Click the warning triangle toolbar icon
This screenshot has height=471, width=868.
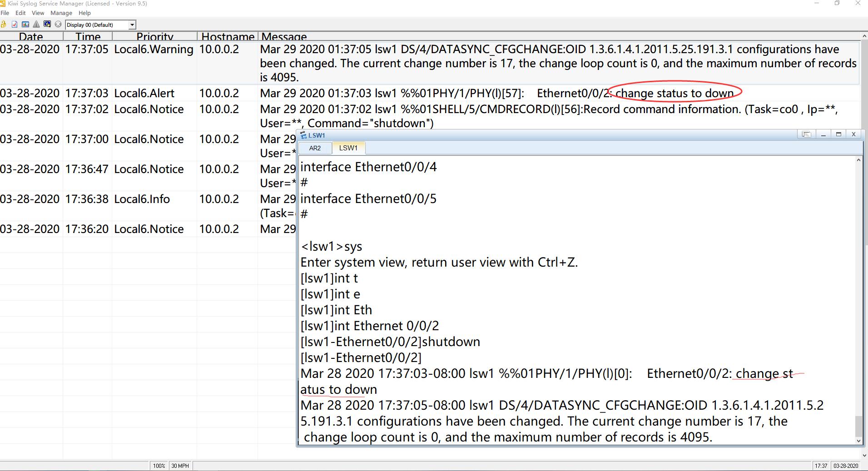pos(36,25)
